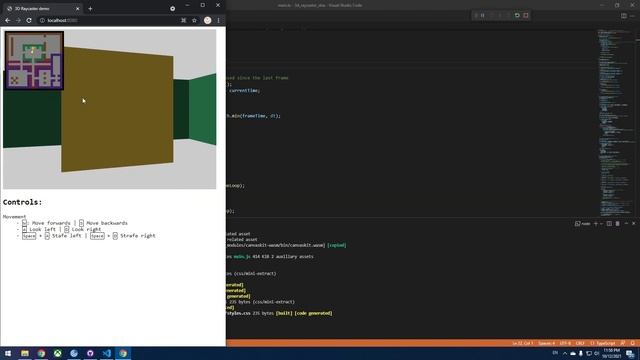Viewport: 640px width, 360px height.
Task: Click 'currentTime;' in the VS Code editor
Action: (x=244, y=90)
